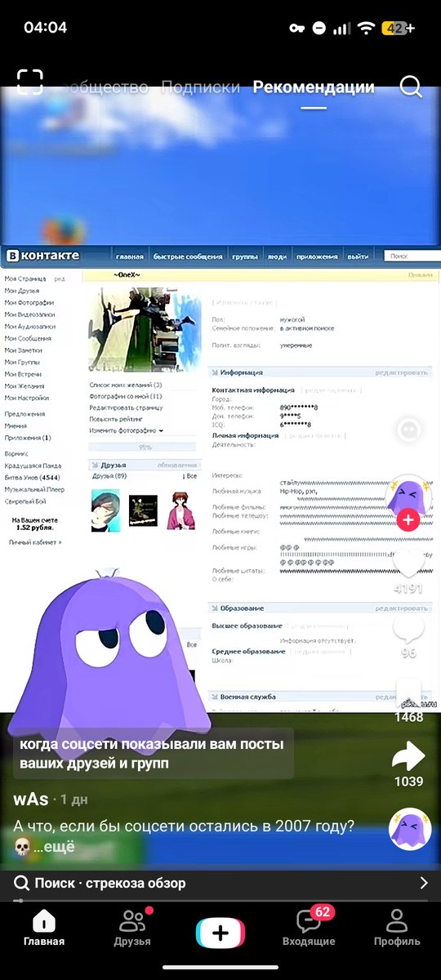The image size is (441, 980).
Task: Open Приложения (1) in VK sidebar
Action: 28,437
